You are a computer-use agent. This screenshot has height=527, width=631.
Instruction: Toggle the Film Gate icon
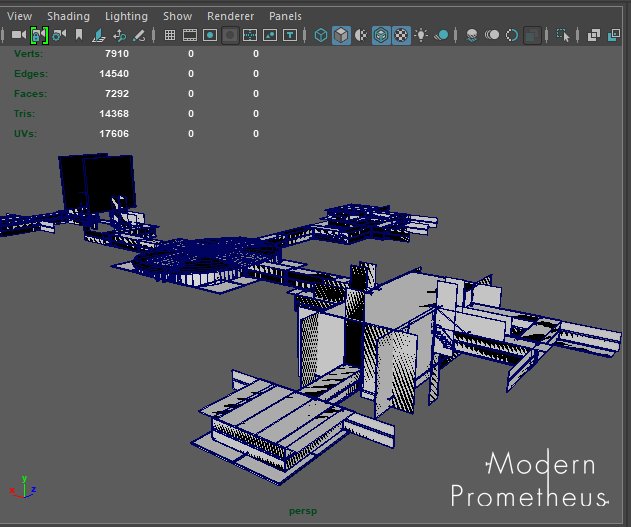pos(190,35)
